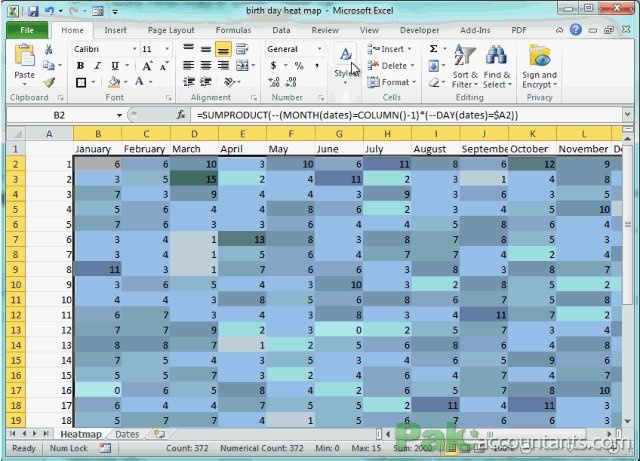640x461 pixels.
Task: Click inside the formula bar text
Action: coord(357,115)
